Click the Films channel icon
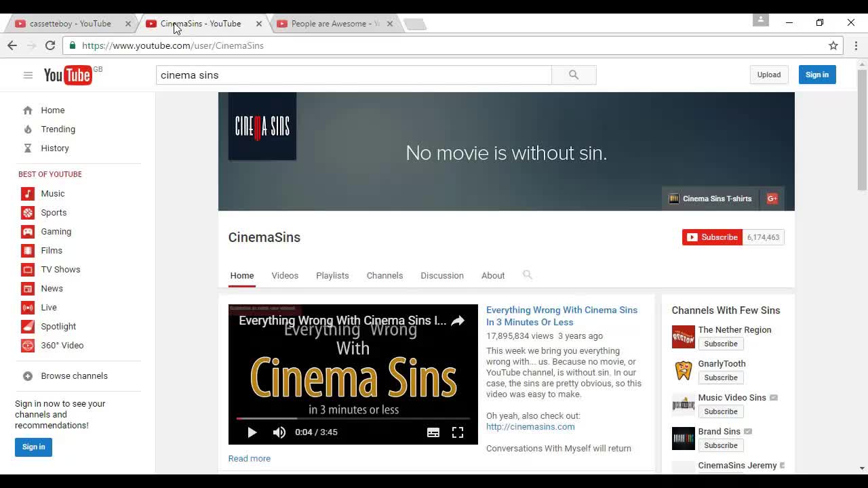868x488 pixels. click(28, 251)
